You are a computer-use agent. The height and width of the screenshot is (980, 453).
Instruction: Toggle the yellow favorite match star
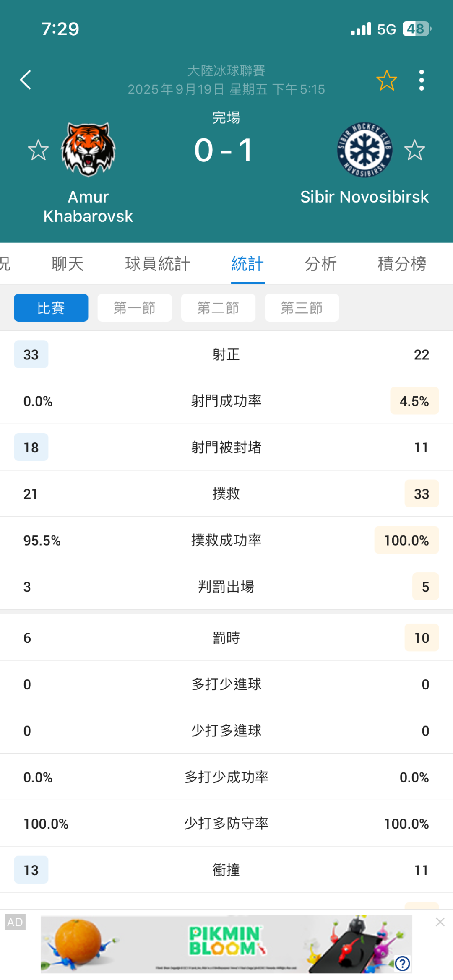pyautogui.click(x=386, y=80)
